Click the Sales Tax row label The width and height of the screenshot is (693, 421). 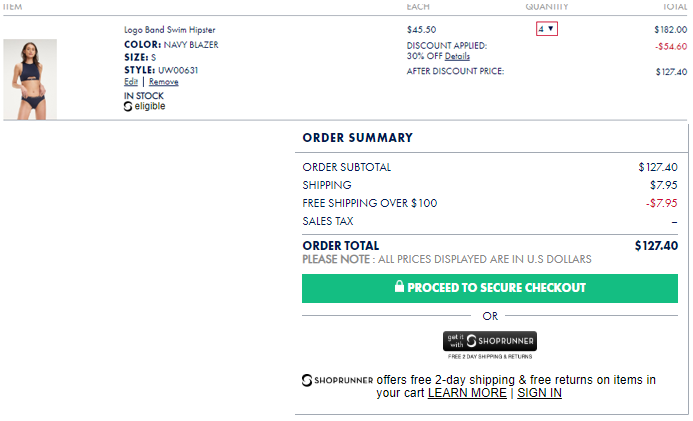[x=328, y=221]
